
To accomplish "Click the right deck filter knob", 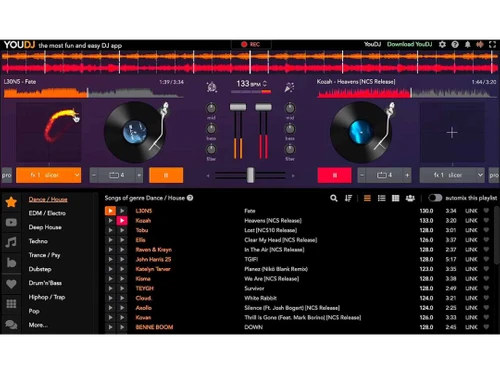I will point(290,149).
